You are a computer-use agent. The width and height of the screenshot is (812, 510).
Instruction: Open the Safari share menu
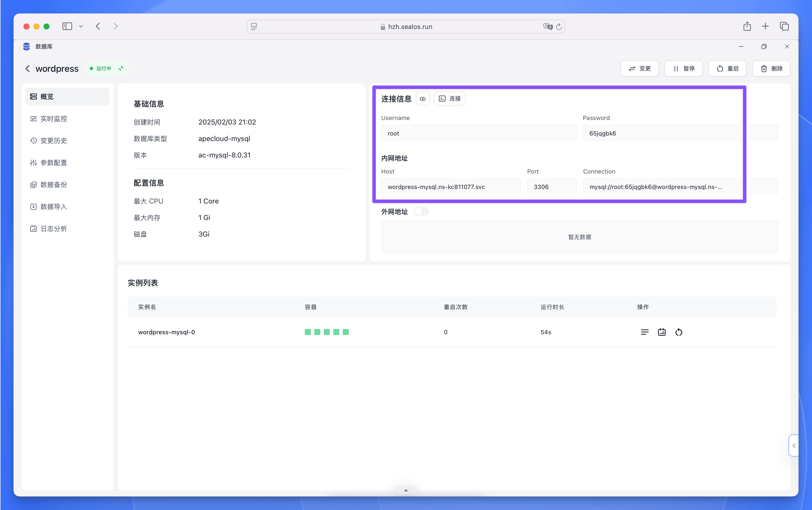pos(747,26)
